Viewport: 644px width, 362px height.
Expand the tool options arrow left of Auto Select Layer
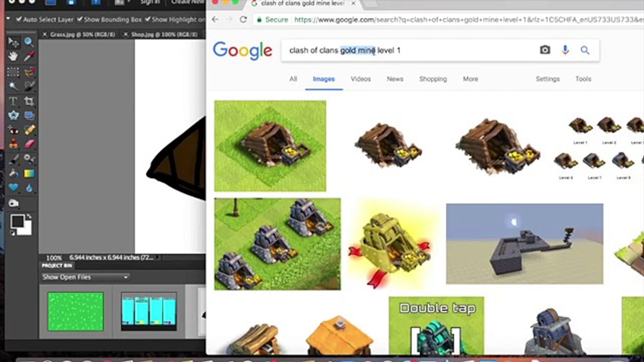pyautogui.click(x=8, y=19)
